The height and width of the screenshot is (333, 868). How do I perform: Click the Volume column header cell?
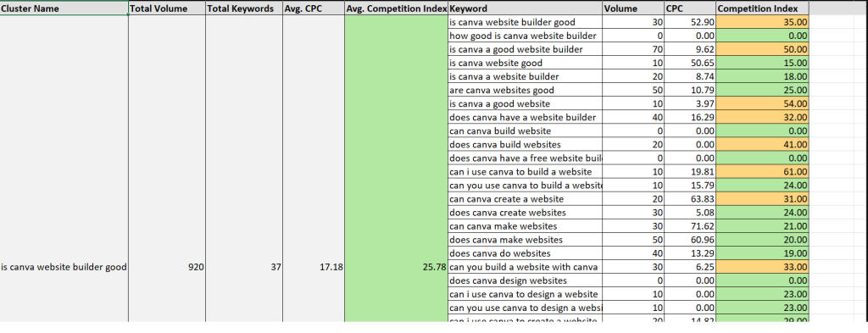point(634,8)
